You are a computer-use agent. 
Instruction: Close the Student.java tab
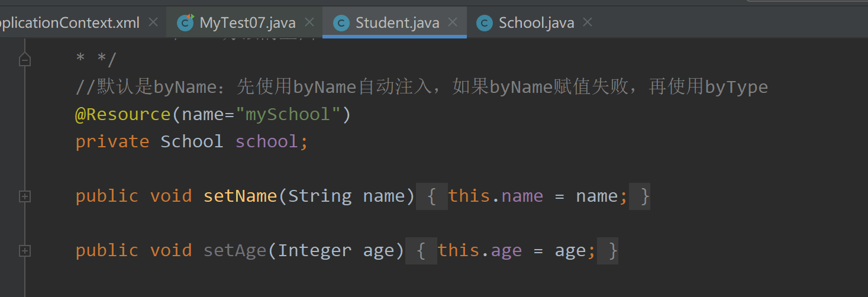click(453, 22)
